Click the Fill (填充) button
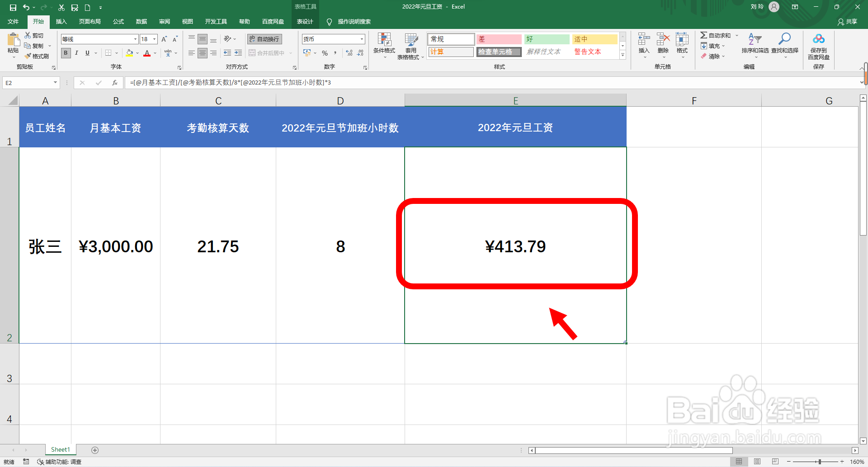This screenshot has height=467, width=868. point(712,46)
